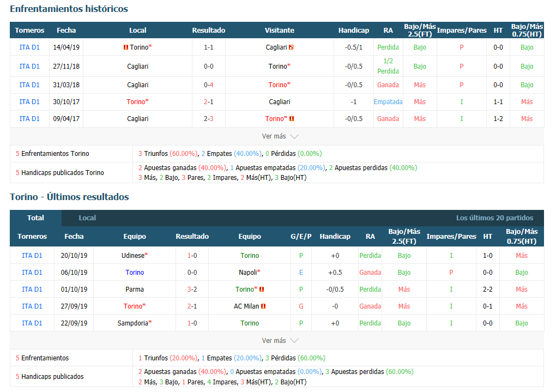Click red card icon beside Torino in Parma match
The height and width of the screenshot is (392, 556).
click(x=262, y=290)
